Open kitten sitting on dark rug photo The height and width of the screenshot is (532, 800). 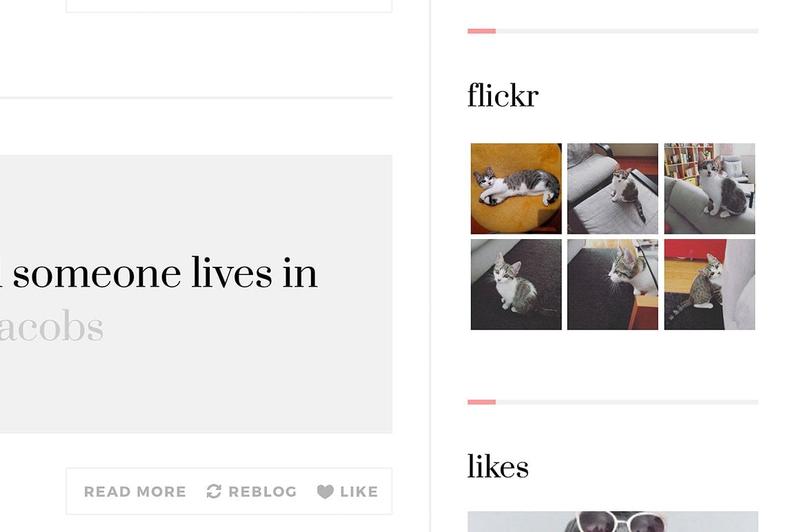pos(516,285)
